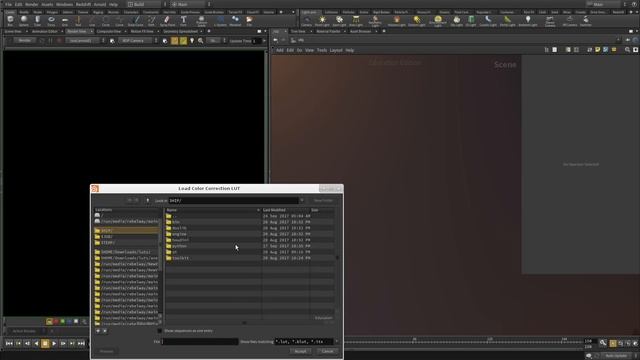Viewport: 640px width, 360px height.
Task: Click the New Folder button
Action: 323,200
